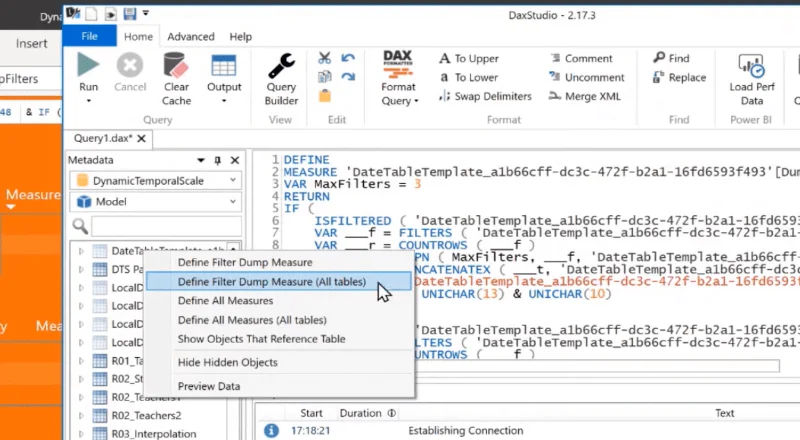800x440 pixels.
Task: Click the new document icon in title bar
Action: 91,14
